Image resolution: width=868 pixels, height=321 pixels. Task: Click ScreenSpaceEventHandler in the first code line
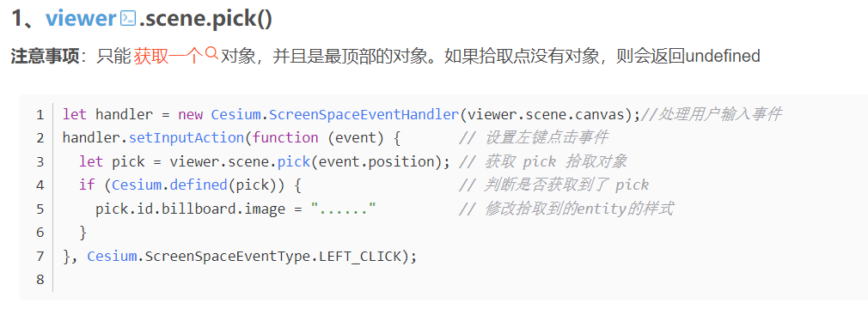[364, 115]
